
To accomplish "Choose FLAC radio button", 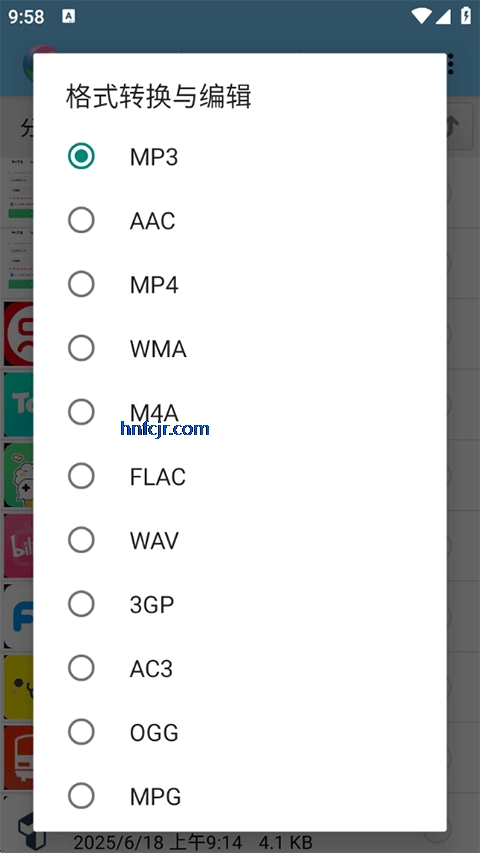I will click(x=81, y=476).
